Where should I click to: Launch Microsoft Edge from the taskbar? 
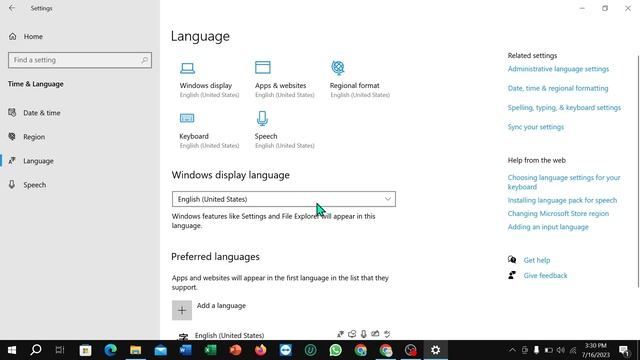(110, 350)
